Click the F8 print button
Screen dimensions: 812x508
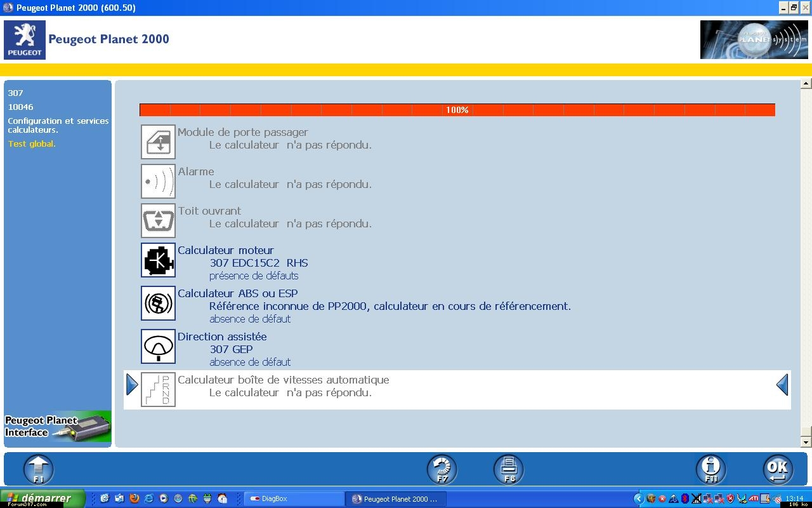tap(509, 471)
